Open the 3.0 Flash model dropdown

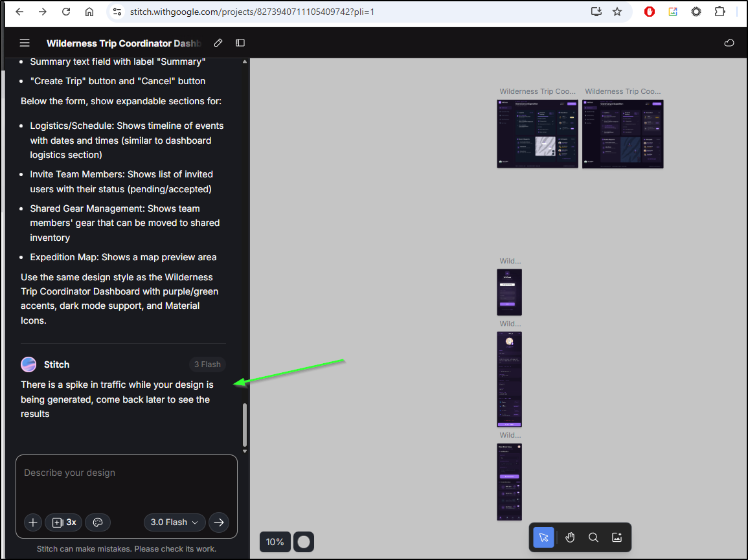[174, 522]
